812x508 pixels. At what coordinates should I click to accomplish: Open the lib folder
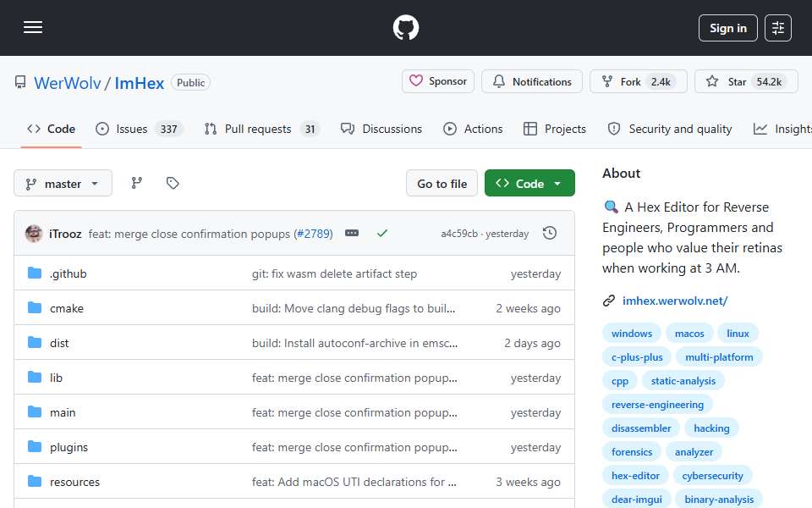coord(56,378)
